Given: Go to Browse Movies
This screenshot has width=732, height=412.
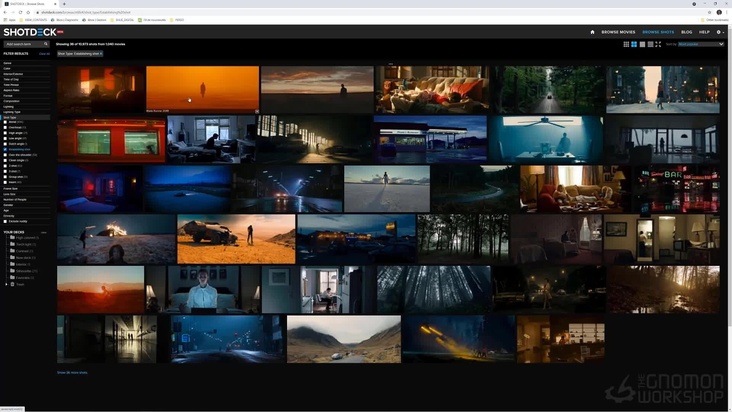Looking at the screenshot, I should 618,32.
